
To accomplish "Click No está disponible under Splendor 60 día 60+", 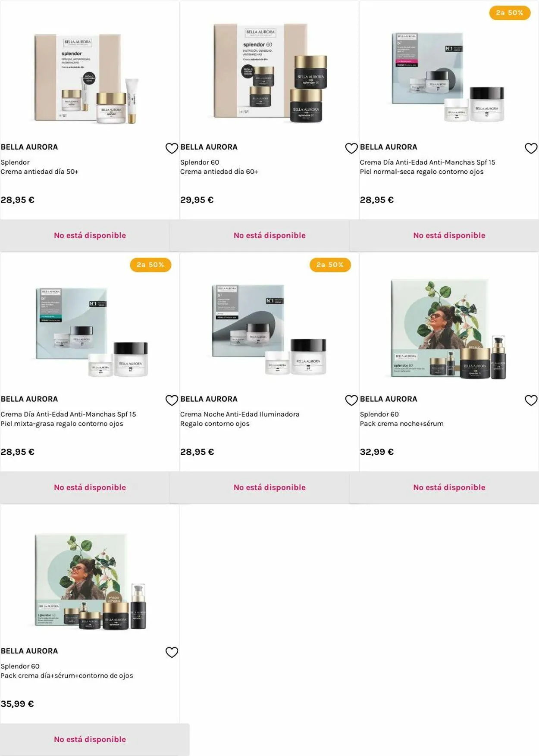I will [269, 235].
